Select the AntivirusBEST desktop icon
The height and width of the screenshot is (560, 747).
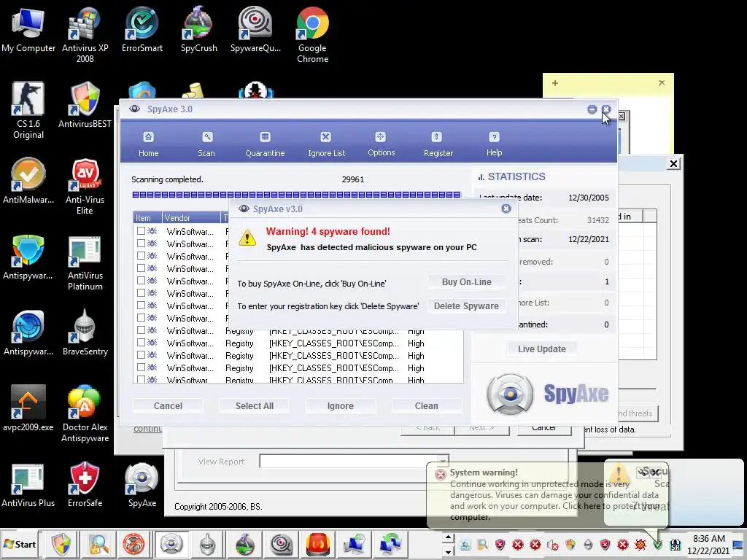pyautogui.click(x=85, y=105)
